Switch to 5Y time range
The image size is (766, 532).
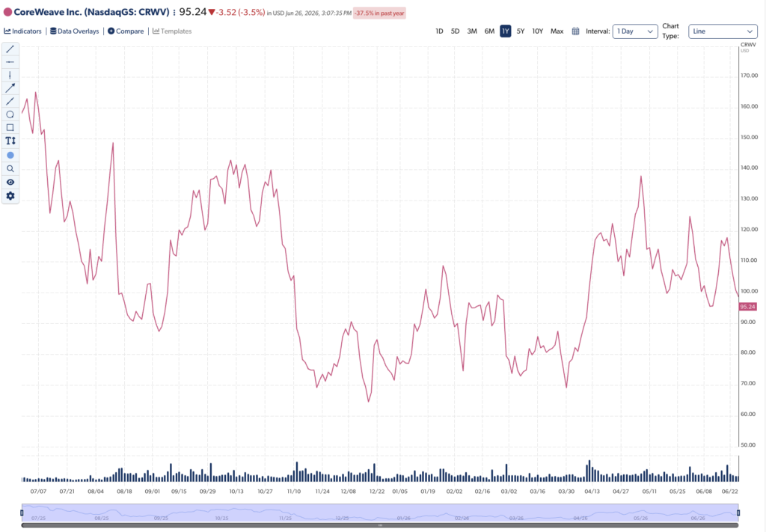(521, 31)
